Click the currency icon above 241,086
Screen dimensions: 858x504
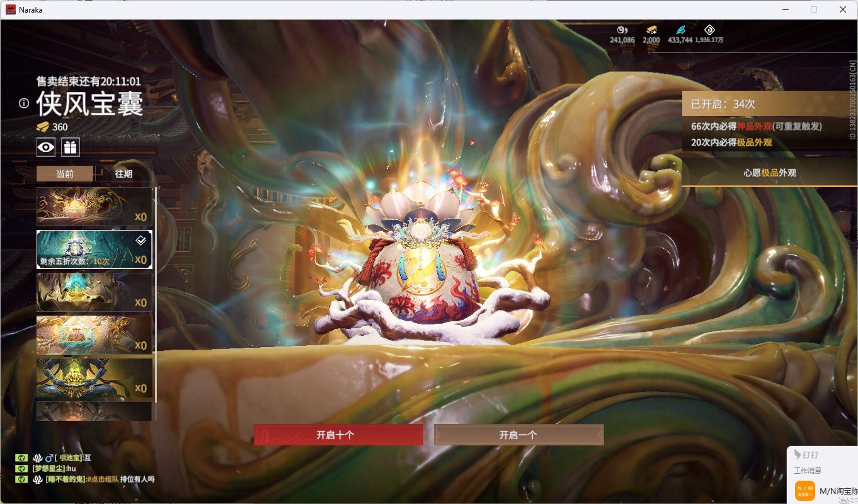click(x=622, y=30)
